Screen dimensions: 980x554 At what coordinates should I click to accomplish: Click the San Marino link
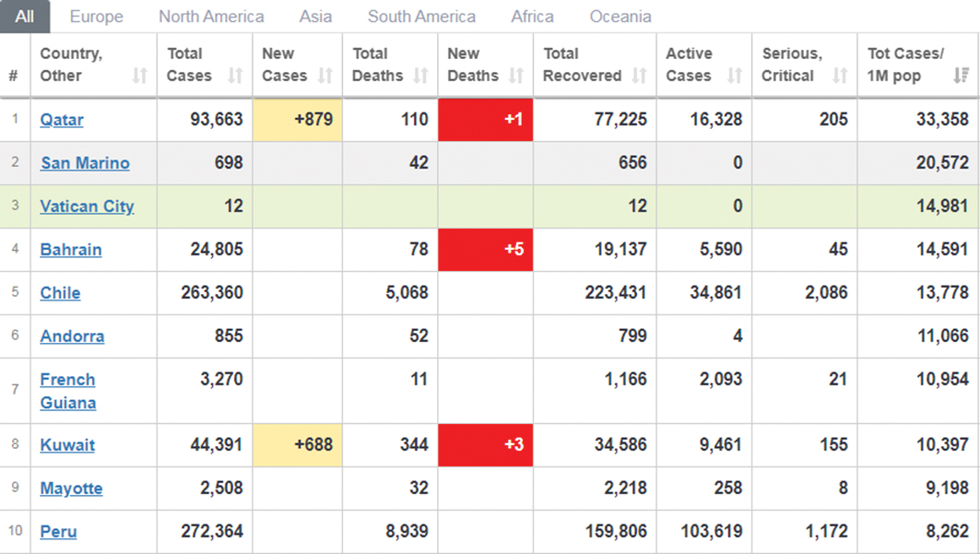tap(85, 163)
